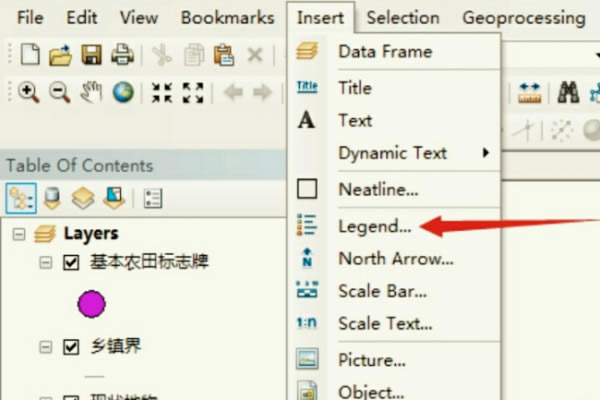Click the Save map document icon
Screen dimensions: 600x400
tap(91, 55)
